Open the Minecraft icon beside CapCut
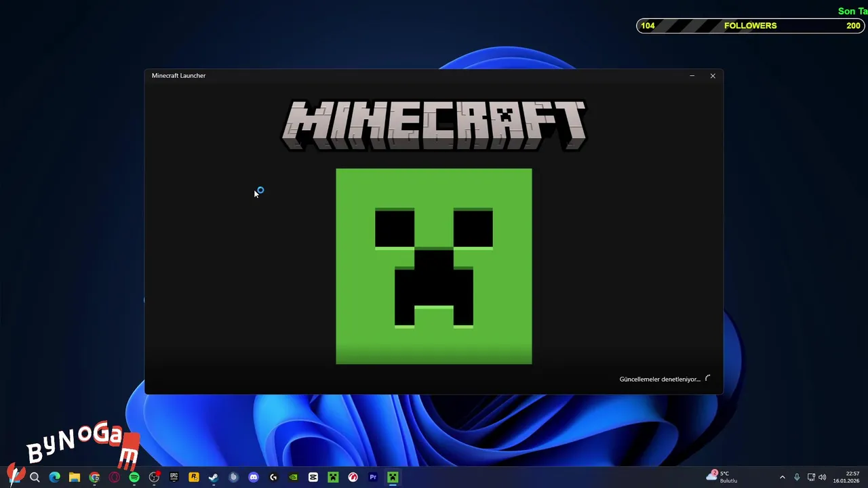Image resolution: width=868 pixels, height=488 pixels. (x=333, y=477)
